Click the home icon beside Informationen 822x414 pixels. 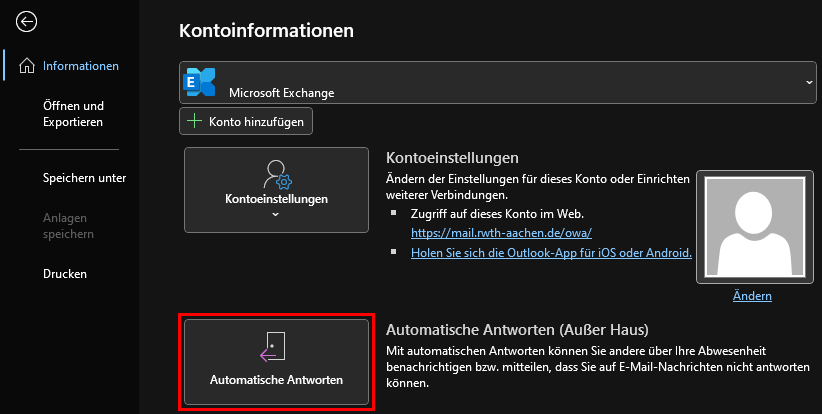(27, 66)
